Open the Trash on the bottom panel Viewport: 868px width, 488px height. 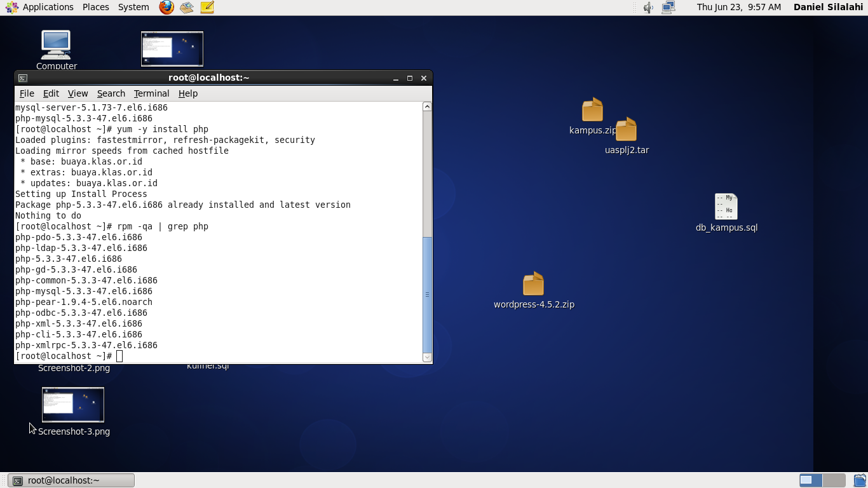click(858, 480)
